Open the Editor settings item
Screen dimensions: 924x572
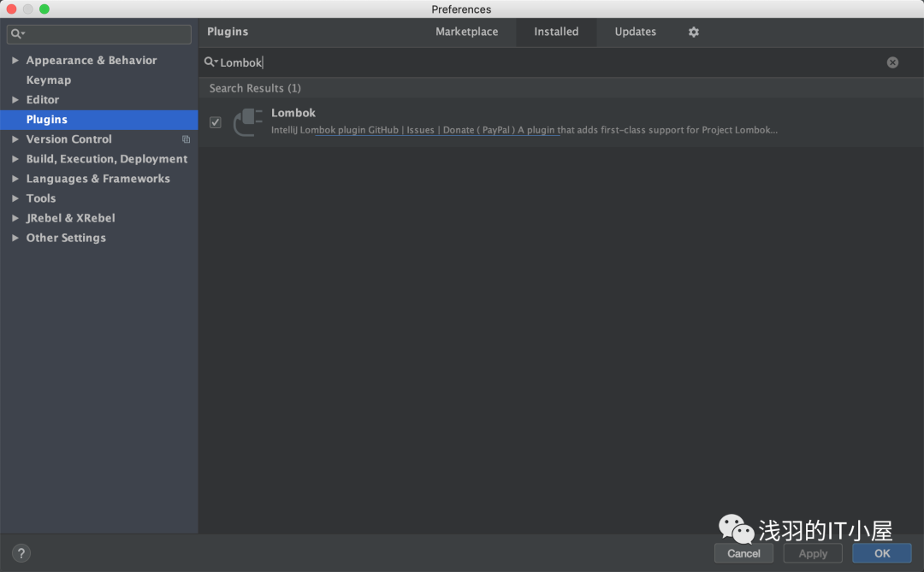point(43,99)
